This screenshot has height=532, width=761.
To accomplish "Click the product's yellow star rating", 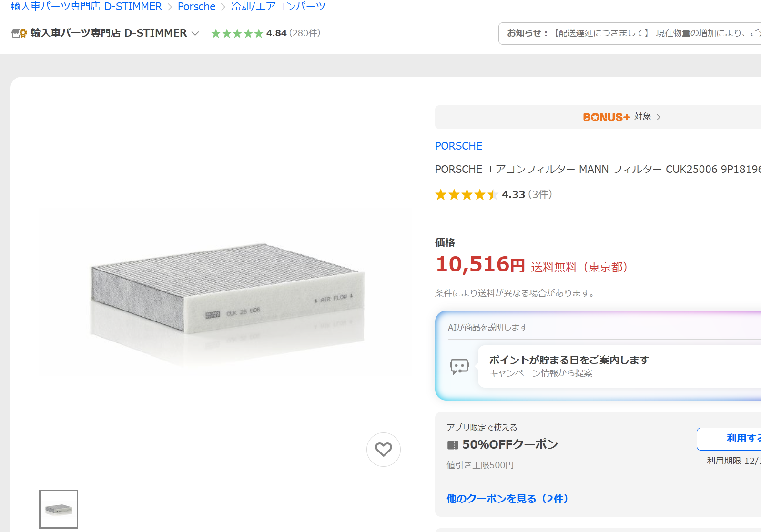I will click(x=466, y=194).
